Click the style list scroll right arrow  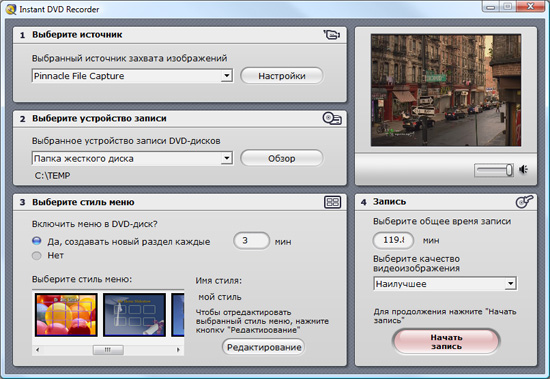pos(178,350)
